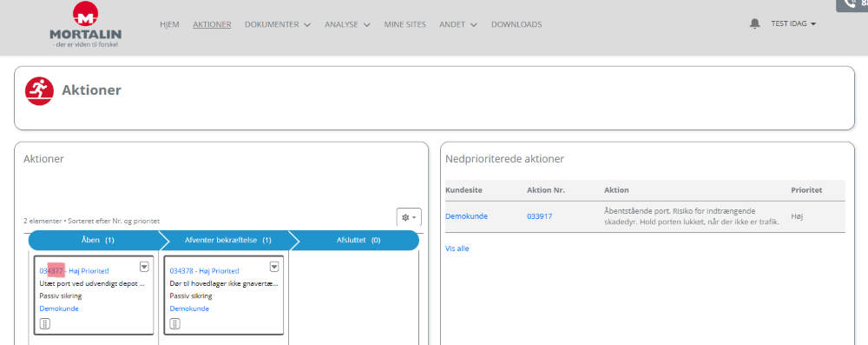Expand the DOKUMENTER menu
This screenshot has height=345, width=868.
coord(278,24)
